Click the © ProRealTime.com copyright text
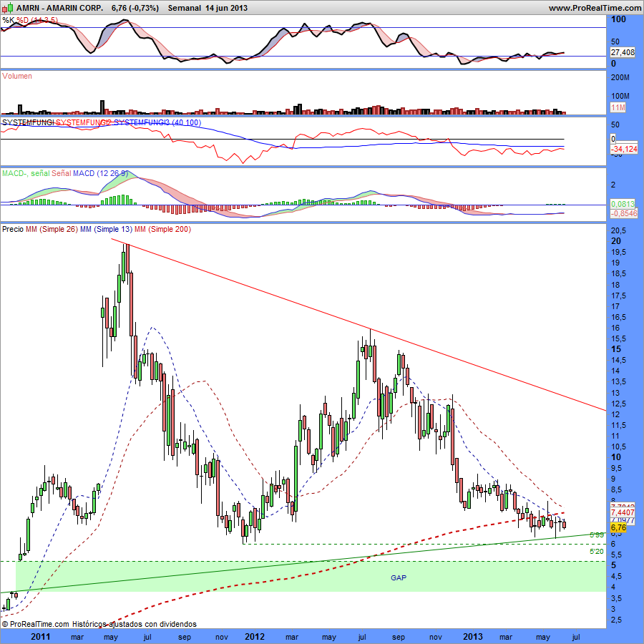This screenshot has width=644, height=644. (35, 624)
